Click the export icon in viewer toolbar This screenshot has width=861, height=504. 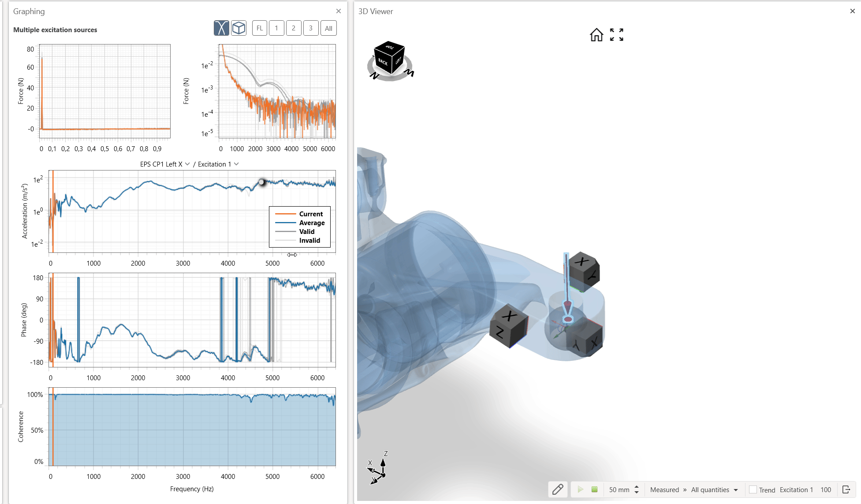846,489
